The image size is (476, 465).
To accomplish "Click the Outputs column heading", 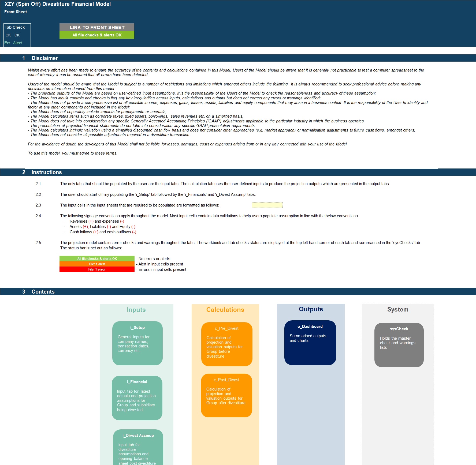I will point(311,309).
